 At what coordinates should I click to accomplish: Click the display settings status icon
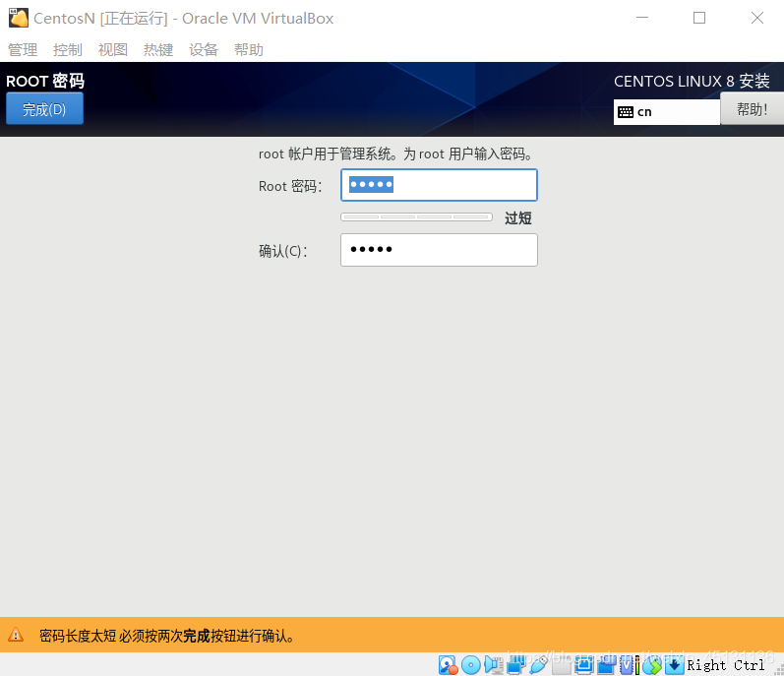point(584,665)
